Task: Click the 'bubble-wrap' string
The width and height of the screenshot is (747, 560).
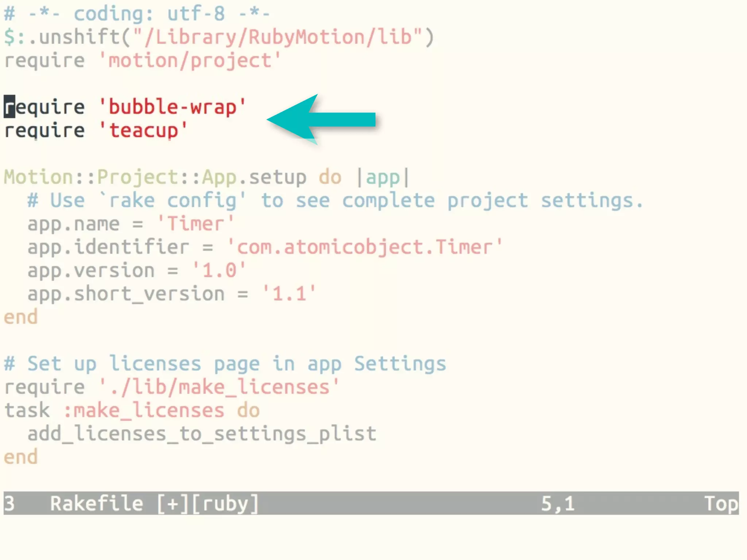Action: 172,107
